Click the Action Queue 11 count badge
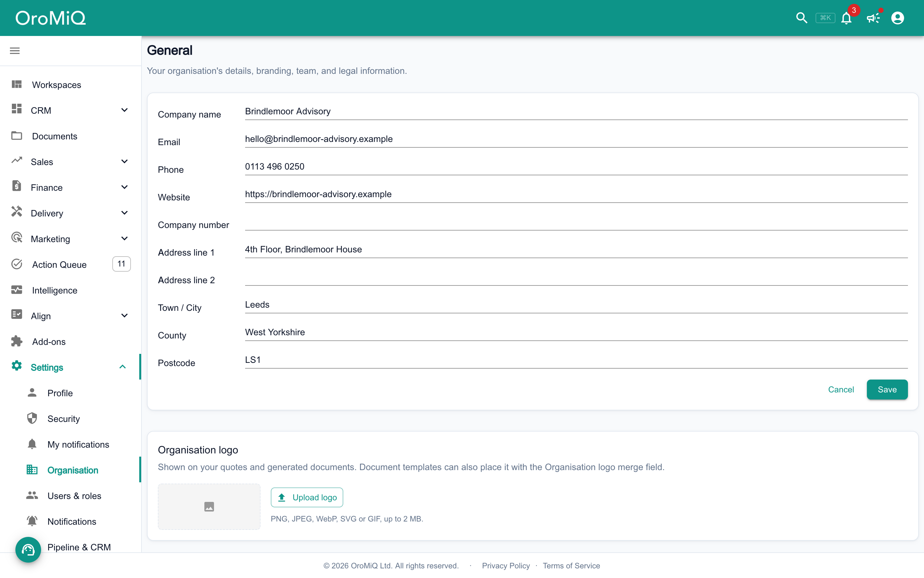 [121, 264]
